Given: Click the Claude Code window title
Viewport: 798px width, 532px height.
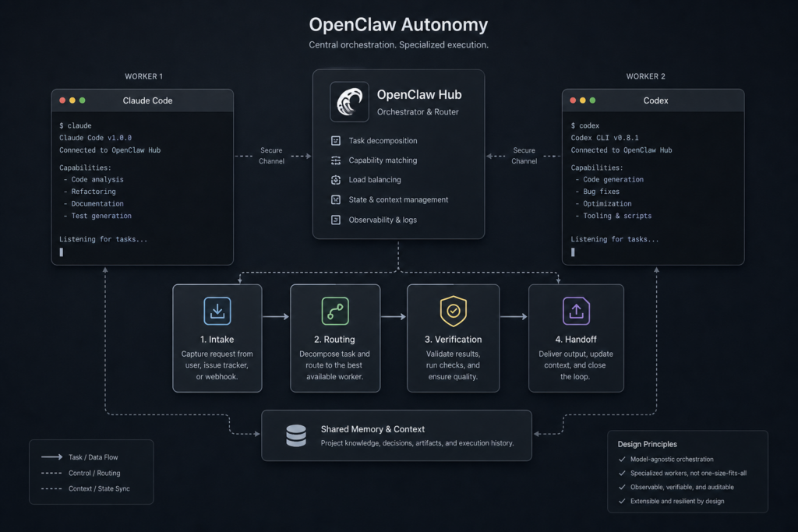Looking at the screenshot, I should (147, 100).
